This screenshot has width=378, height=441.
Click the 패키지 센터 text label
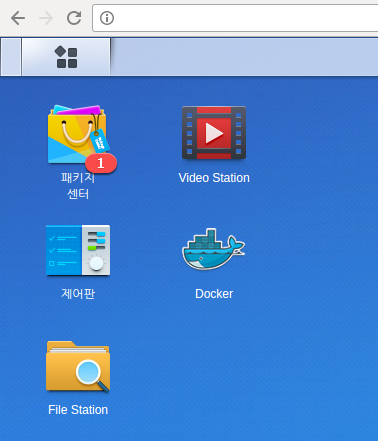pos(78,186)
